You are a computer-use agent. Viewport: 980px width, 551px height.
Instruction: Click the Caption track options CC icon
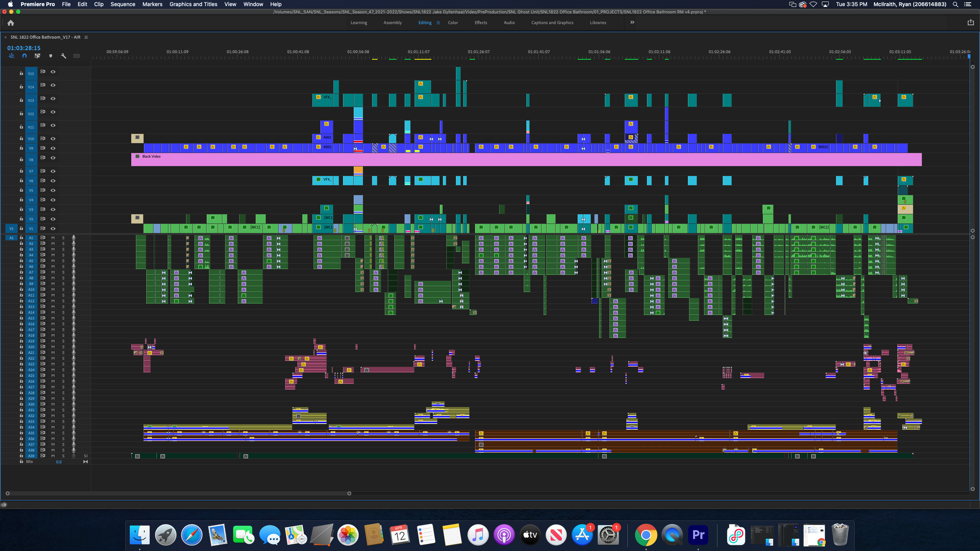[77, 56]
